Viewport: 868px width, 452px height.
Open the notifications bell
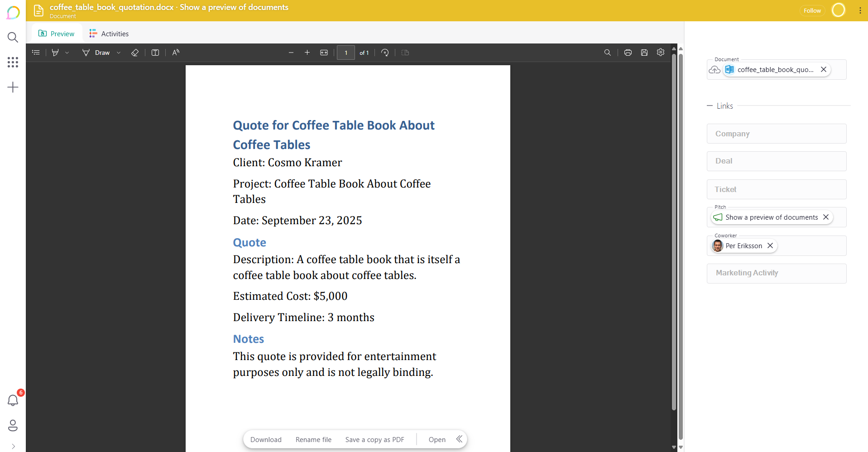tap(13, 400)
